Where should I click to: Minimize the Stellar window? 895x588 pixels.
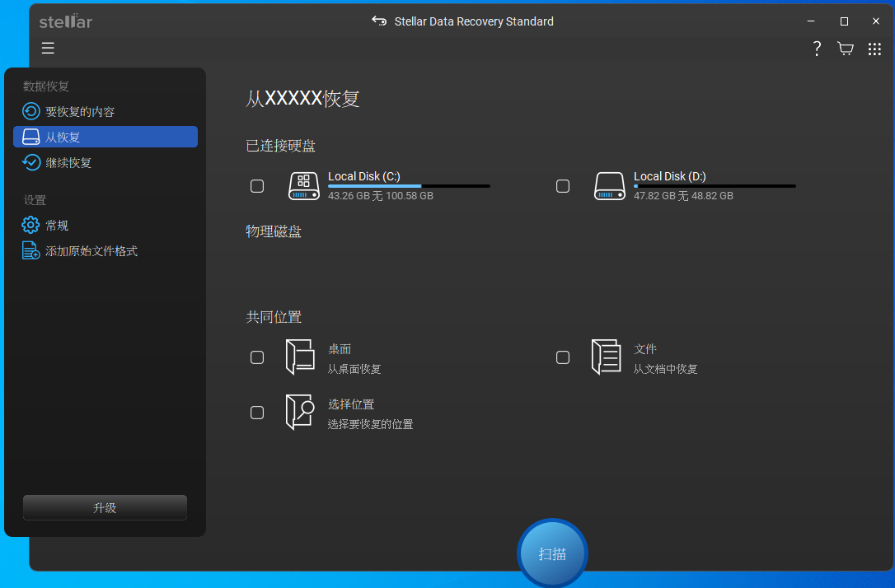tap(810, 21)
